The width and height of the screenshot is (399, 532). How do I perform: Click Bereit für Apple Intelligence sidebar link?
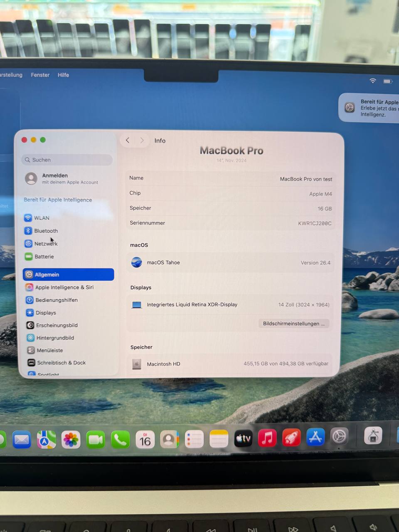tap(58, 199)
